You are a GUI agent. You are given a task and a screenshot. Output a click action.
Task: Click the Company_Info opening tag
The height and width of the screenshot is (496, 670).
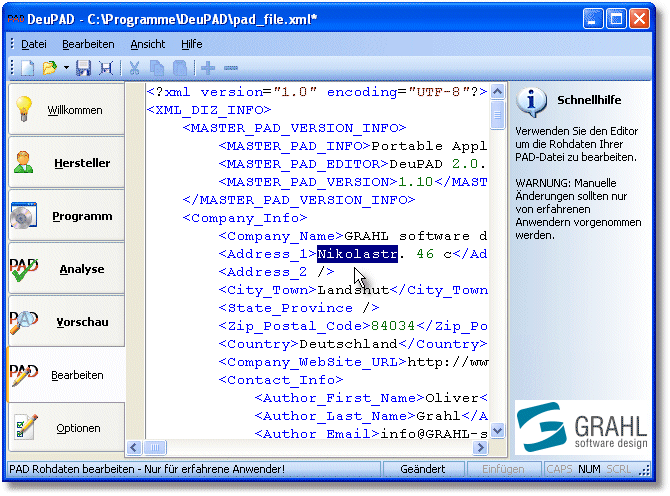point(245,218)
